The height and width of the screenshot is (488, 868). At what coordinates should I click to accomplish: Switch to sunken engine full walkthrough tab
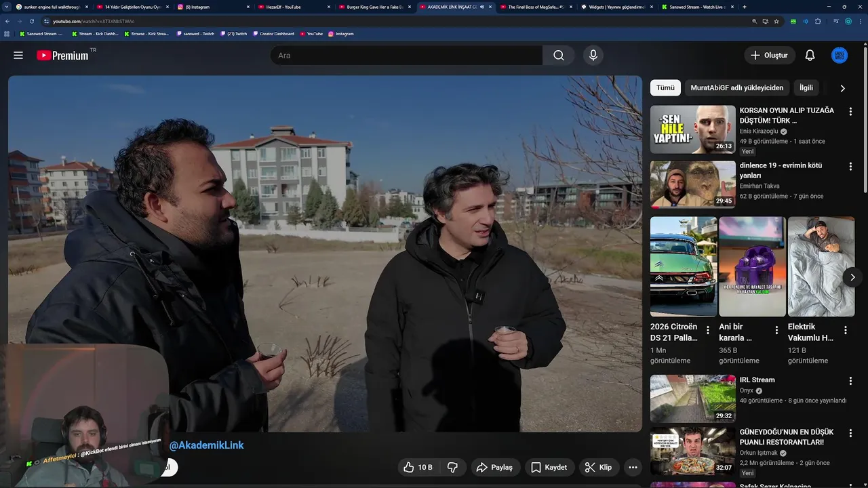click(52, 7)
